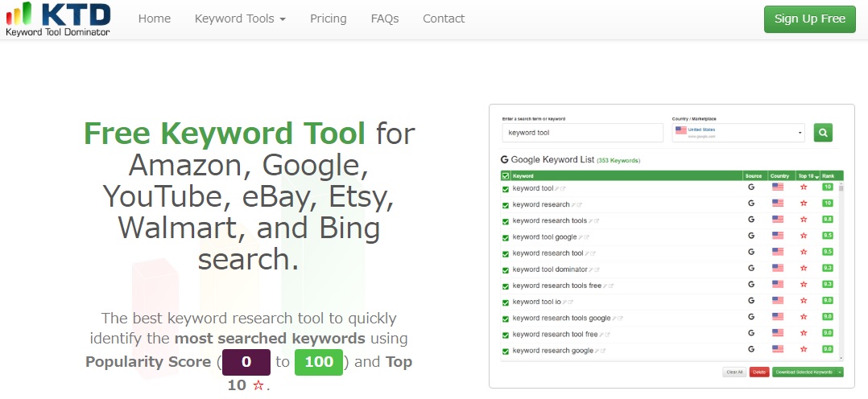Uncheck the 'keyword research tools' row checkbox

[506, 222]
